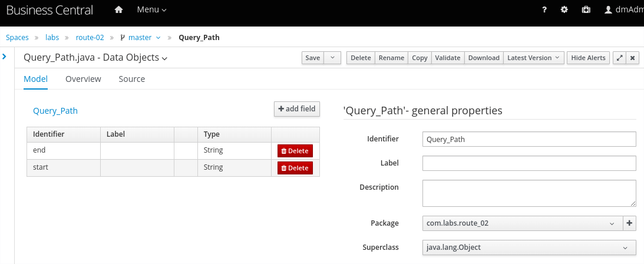Open the Superclass java.lang.Object dropdown
Image resolution: width=644 pixels, height=264 pixels.
[529, 247]
